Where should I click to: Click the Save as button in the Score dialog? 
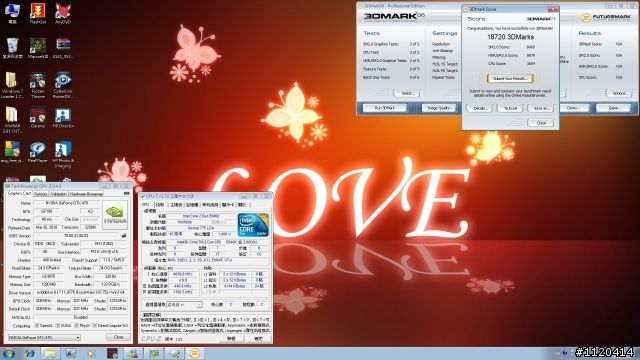point(541,108)
